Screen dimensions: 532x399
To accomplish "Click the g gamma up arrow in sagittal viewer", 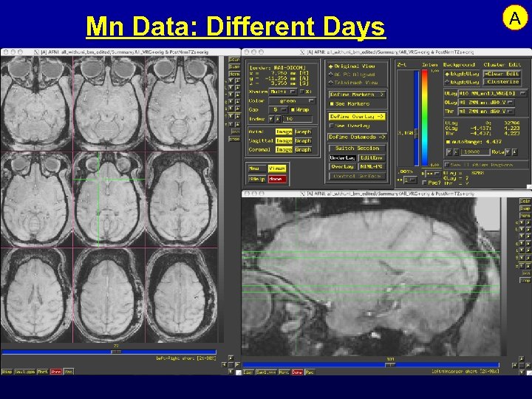I will point(528,244).
